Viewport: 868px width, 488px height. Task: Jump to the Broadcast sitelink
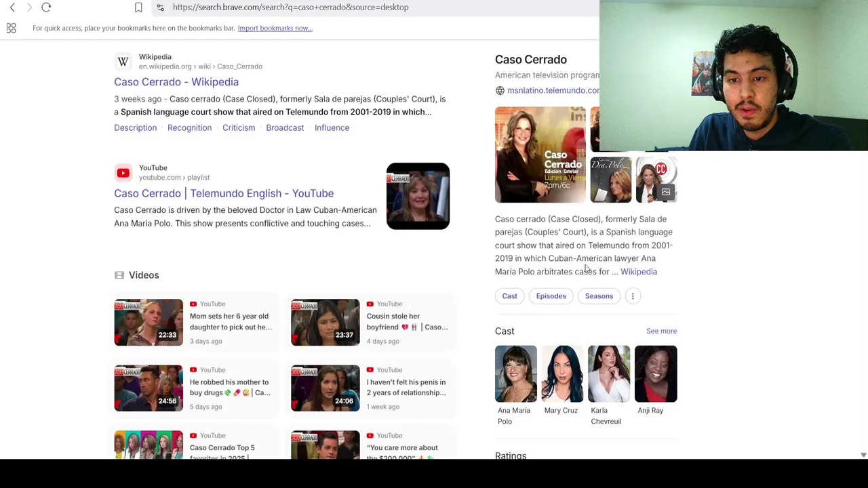pos(285,128)
